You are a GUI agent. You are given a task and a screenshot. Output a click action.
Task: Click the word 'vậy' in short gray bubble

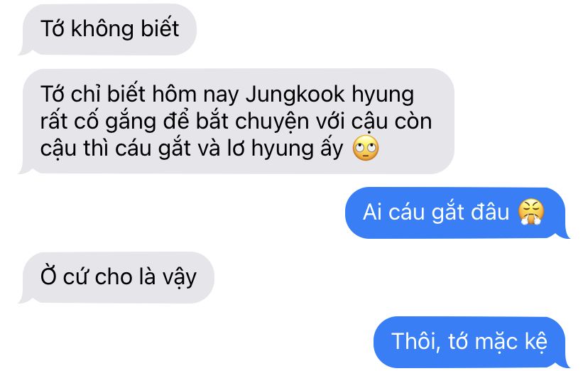point(179,278)
